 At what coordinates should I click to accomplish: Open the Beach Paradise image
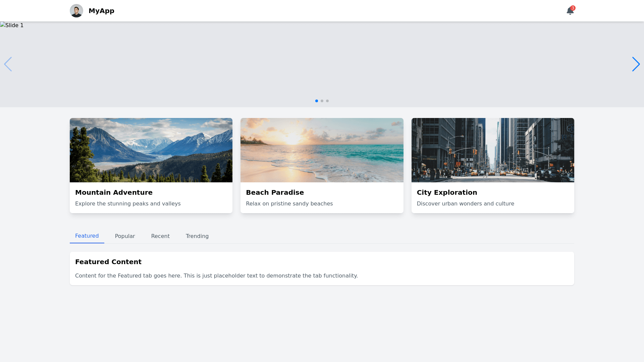322,150
